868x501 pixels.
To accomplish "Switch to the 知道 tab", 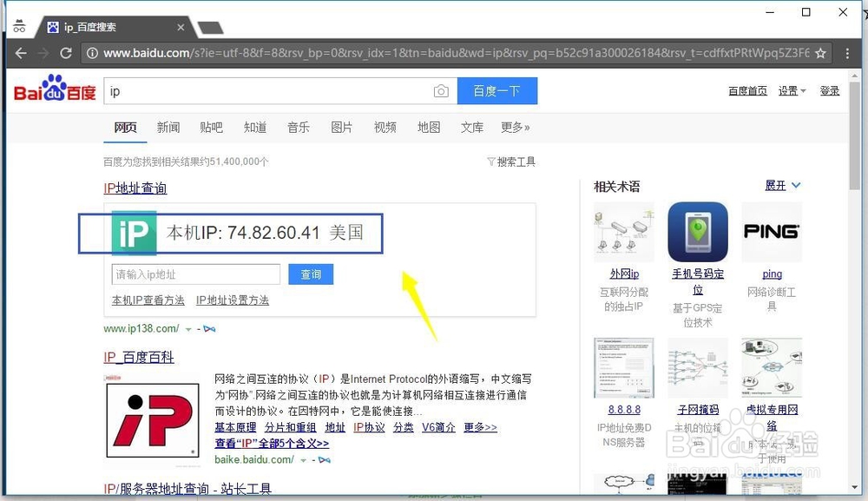I will pos(255,128).
